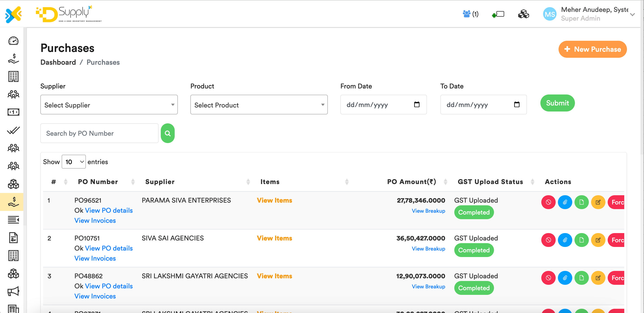
Task: Open View Invoices for PO48862
Action: [95, 296]
